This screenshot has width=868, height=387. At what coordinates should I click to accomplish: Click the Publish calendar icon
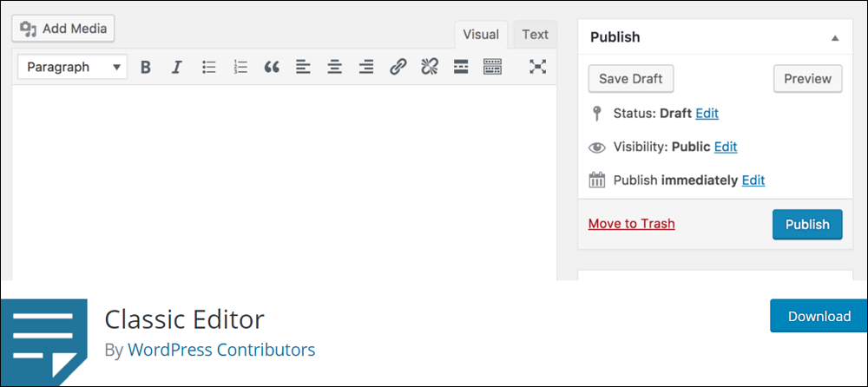click(597, 180)
